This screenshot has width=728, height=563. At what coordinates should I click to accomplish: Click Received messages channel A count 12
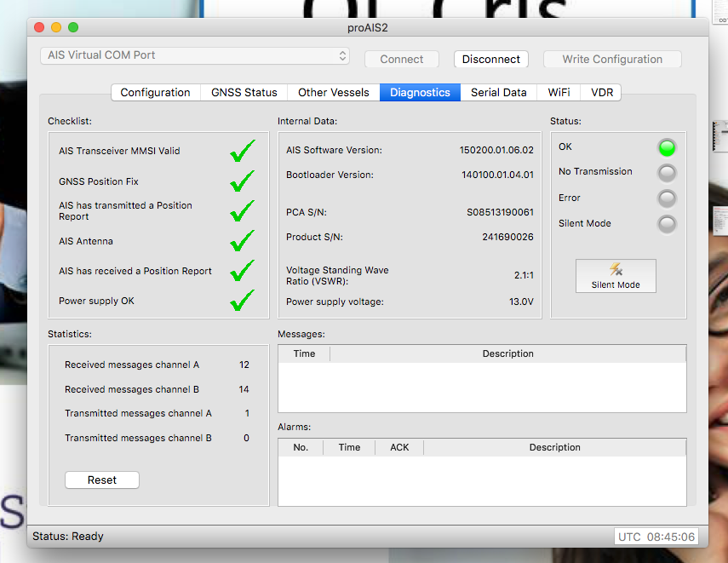pos(244,365)
